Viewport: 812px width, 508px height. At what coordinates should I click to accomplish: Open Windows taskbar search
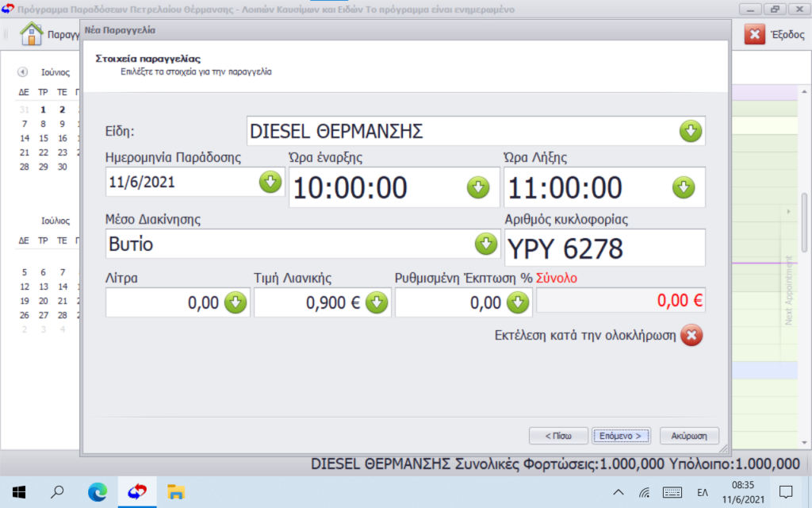57,492
